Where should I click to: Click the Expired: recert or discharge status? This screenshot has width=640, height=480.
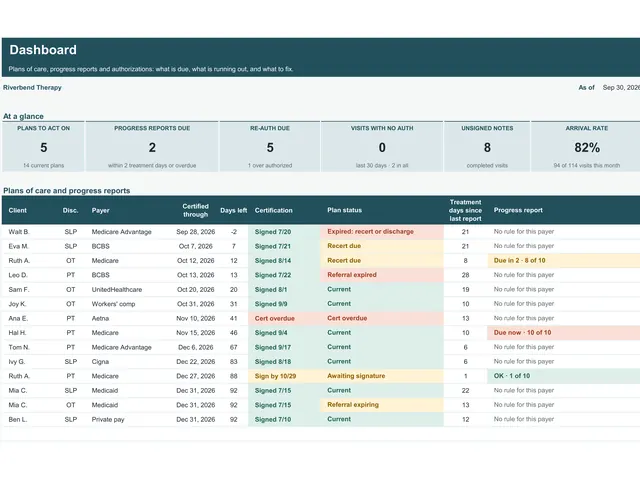point(382,231)
